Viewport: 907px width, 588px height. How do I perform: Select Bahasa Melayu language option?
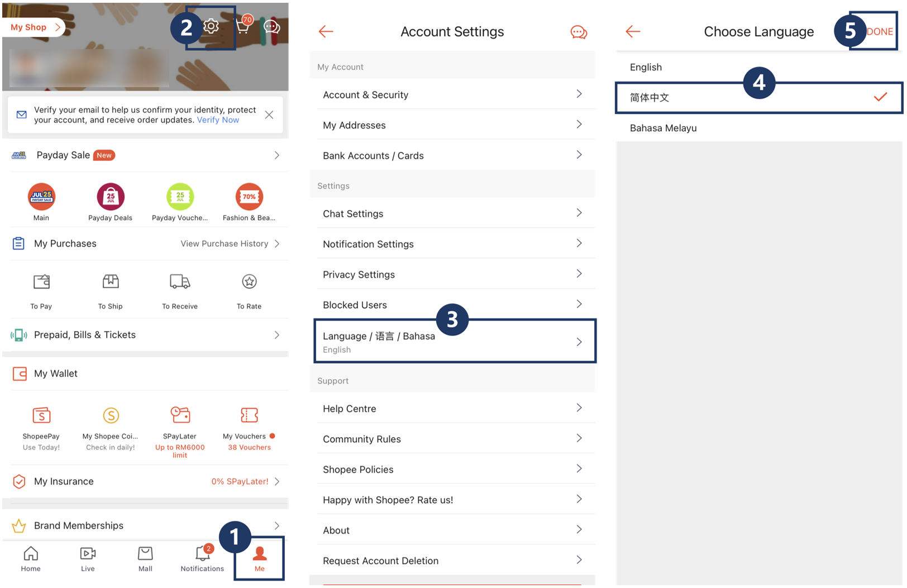pyautogui.click(x=759, y=128)
